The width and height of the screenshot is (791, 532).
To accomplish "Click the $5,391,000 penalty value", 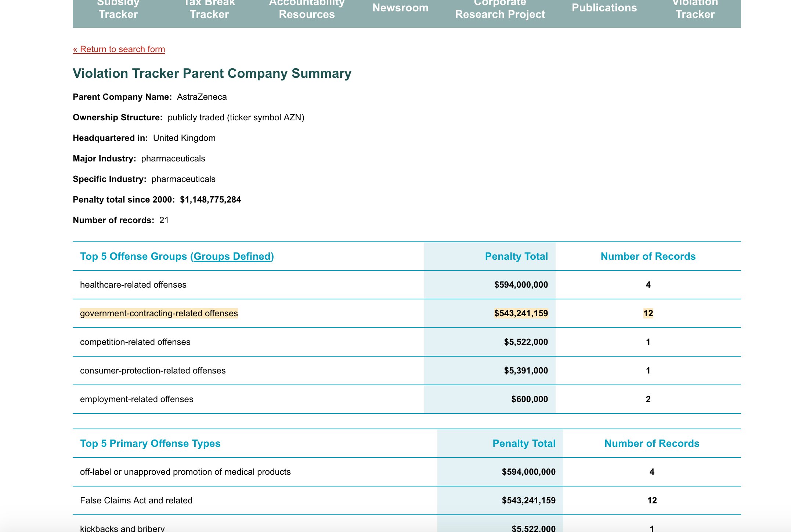I will (526, 371).
